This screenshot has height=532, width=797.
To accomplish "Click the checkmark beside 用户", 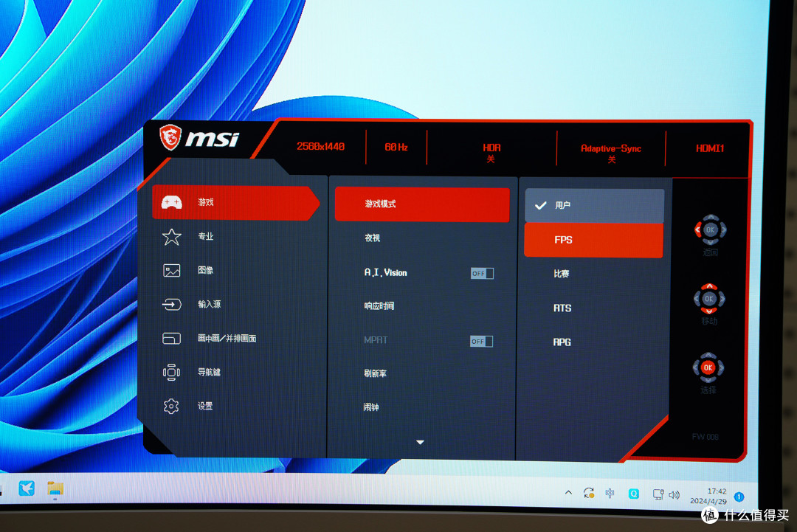I will click(x=541, y=205).
